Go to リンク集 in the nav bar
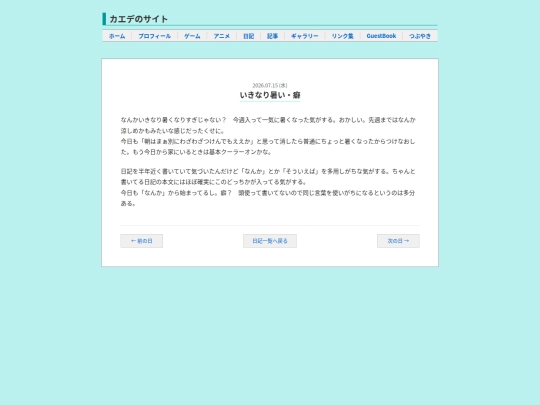This screenshot has width=540, height=405. 343,36
